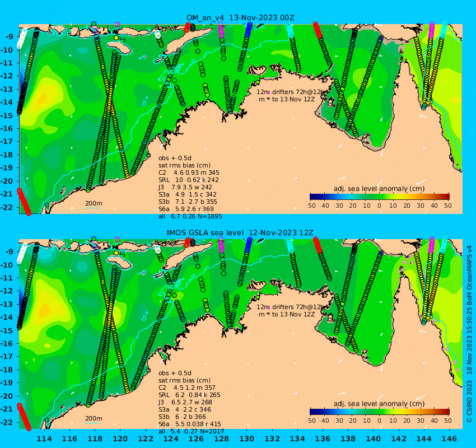The image size is (476, 448).
Task: Click the "200m" contour legend in top panel
Action: click(94, 203)
